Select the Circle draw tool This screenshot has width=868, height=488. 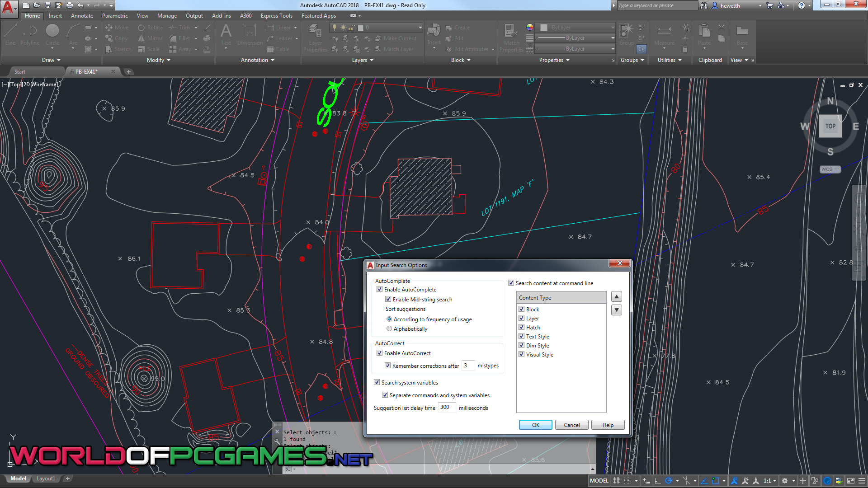pos(52,35)
